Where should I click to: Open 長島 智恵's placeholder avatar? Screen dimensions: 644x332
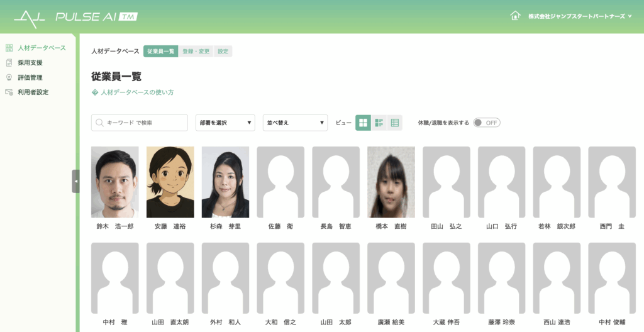point(336,182)
